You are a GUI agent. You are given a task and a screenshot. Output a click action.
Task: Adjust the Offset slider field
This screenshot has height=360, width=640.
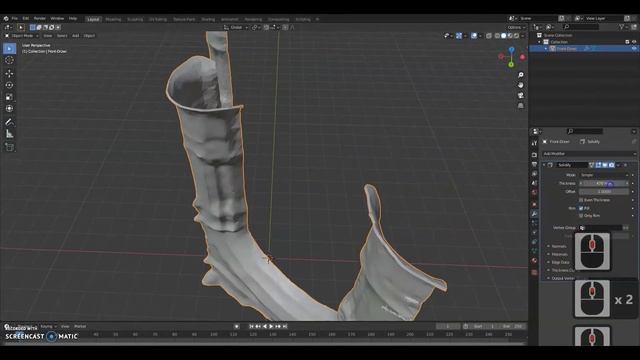[604, 191]
